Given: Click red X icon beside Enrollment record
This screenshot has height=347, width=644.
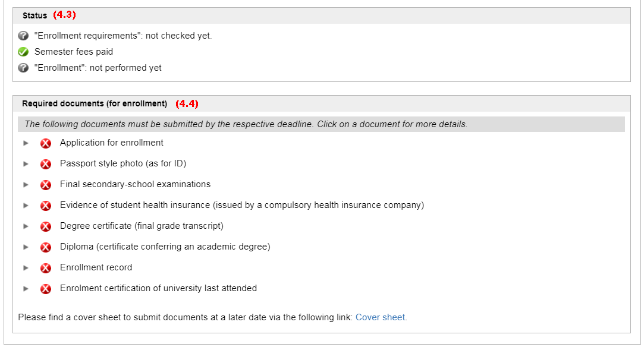Looking at the screenshot, I should pos(46,268).
